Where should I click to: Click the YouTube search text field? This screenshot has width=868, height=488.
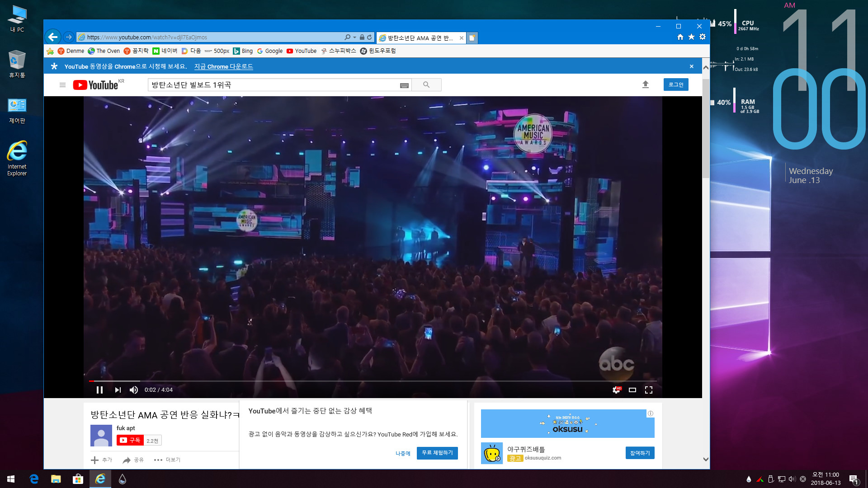(x=274, y=85)
